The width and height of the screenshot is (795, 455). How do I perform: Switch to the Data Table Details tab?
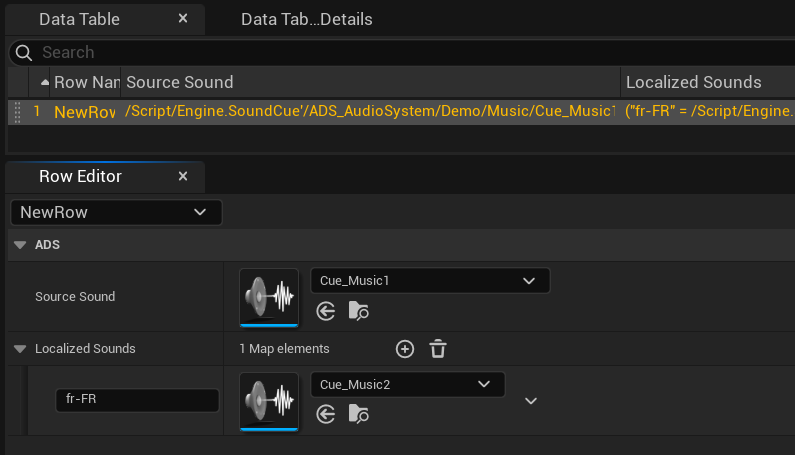[x=306, y=19]
